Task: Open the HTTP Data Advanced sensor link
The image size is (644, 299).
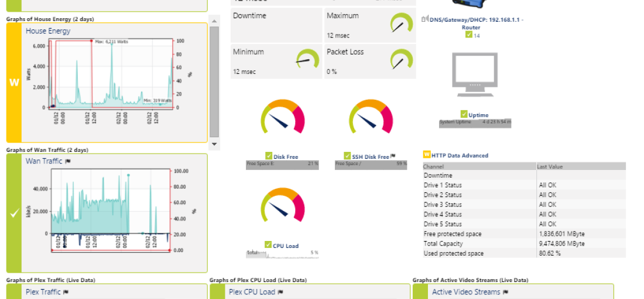Action: click(x=460, y=155)
